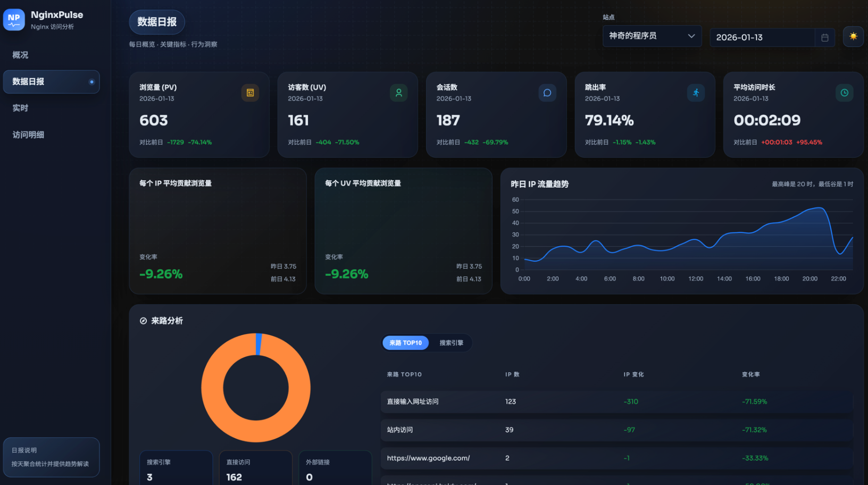Viewport: 868px width, 485px height.
Task: Toggle light theme with the sun button
Action: [853, 37]
